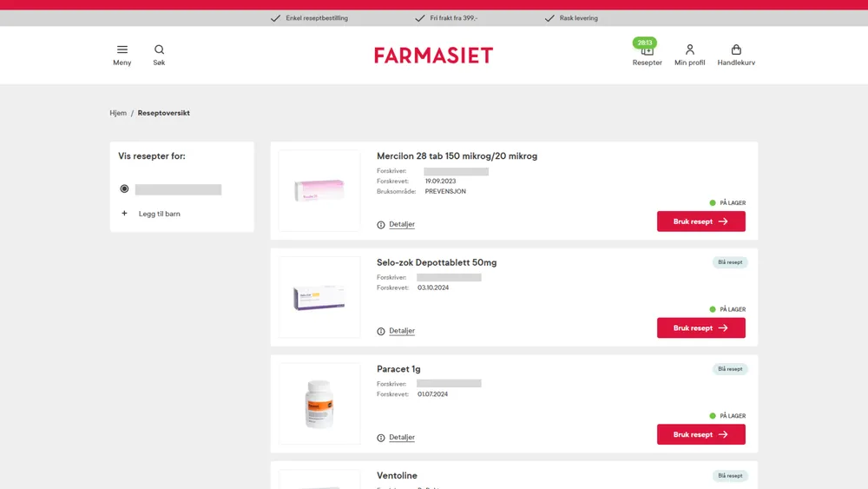Open the Resepter prescriptions icon
The image size is (868, 489).
647,50
